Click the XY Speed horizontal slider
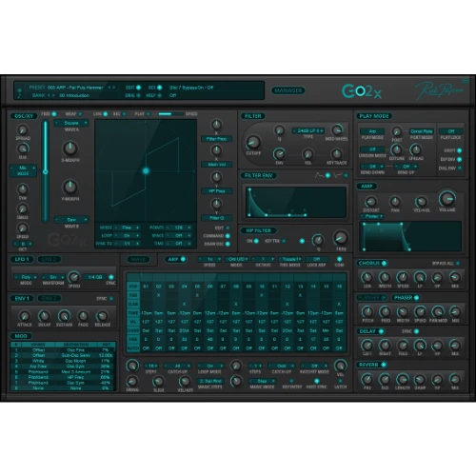 click(170, 114)
